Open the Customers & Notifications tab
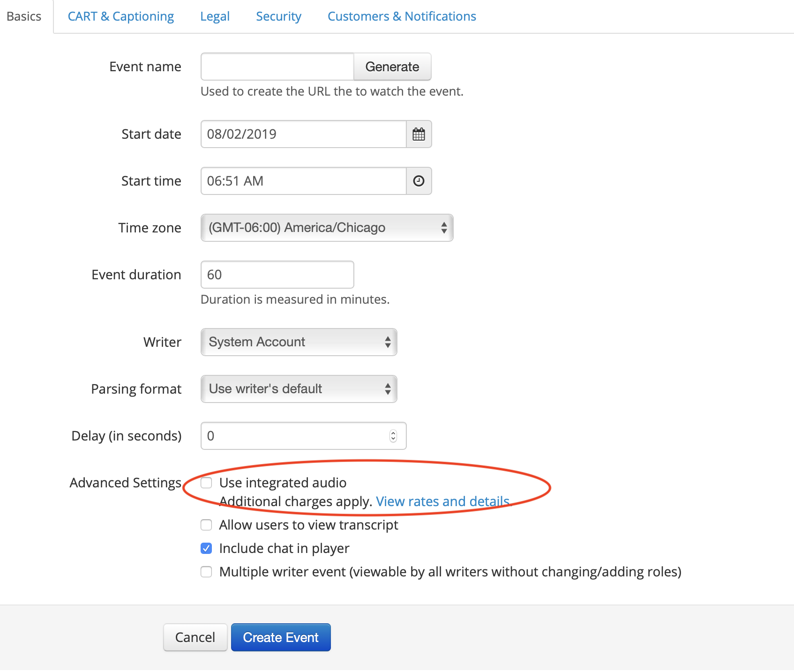 click(x=402, y=16)
